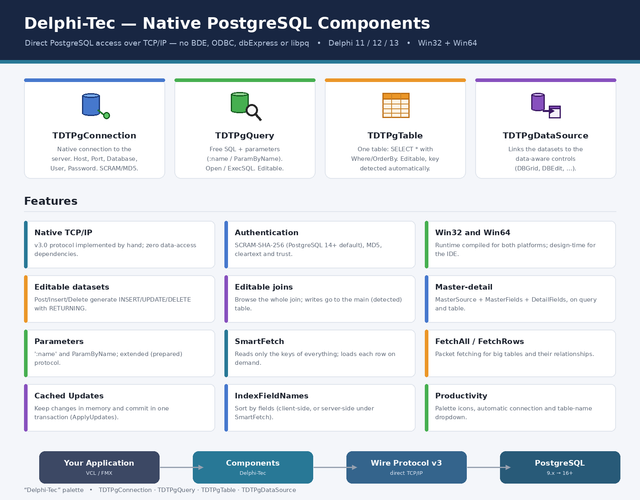Click the TDTPgDataSource purple database icon

click(546, 106)
